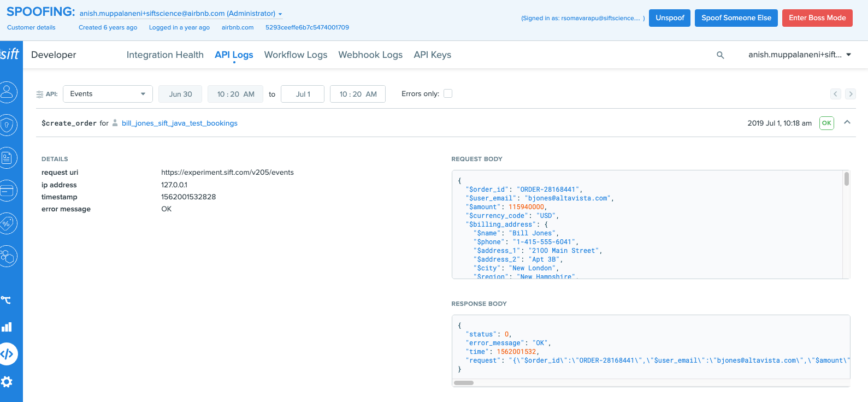Image resolution: width=868 pixels, height=402 pixels.
Task: Click the green OK status badge
Action: click(x=826, y=123)
